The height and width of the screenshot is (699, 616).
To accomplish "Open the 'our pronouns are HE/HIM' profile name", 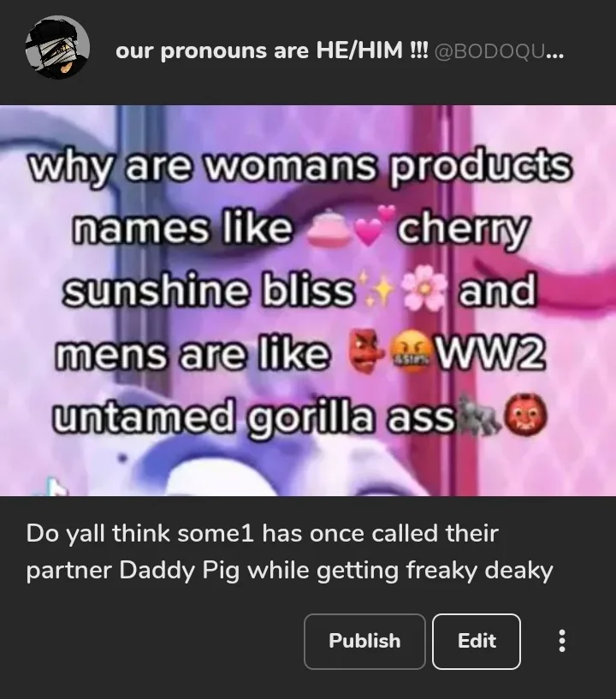I will click(272, 50).
